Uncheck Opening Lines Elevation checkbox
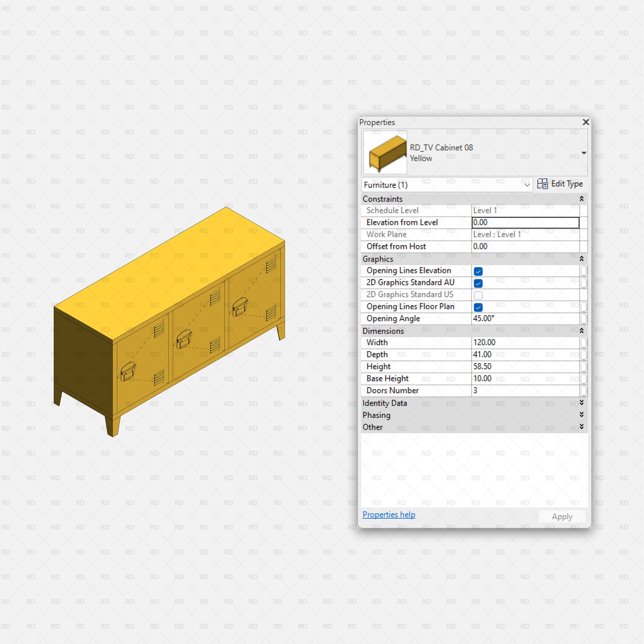The height and width of the screenshot is (644, 644). (478, 271)
